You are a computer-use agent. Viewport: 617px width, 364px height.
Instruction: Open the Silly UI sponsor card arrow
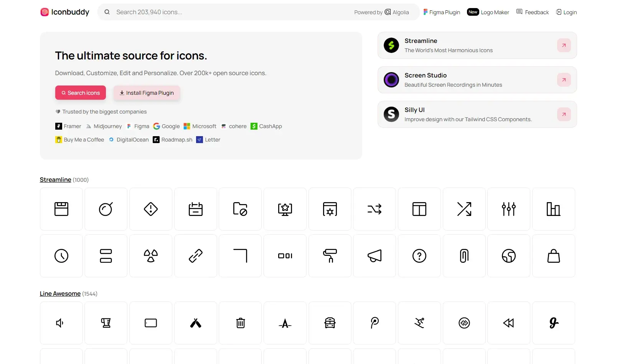click(564, 114)
